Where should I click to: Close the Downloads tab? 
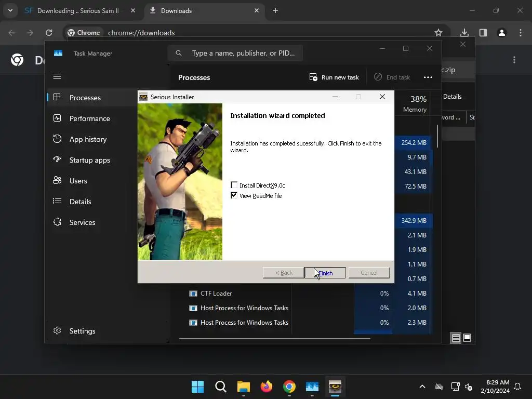click(257, 11)
